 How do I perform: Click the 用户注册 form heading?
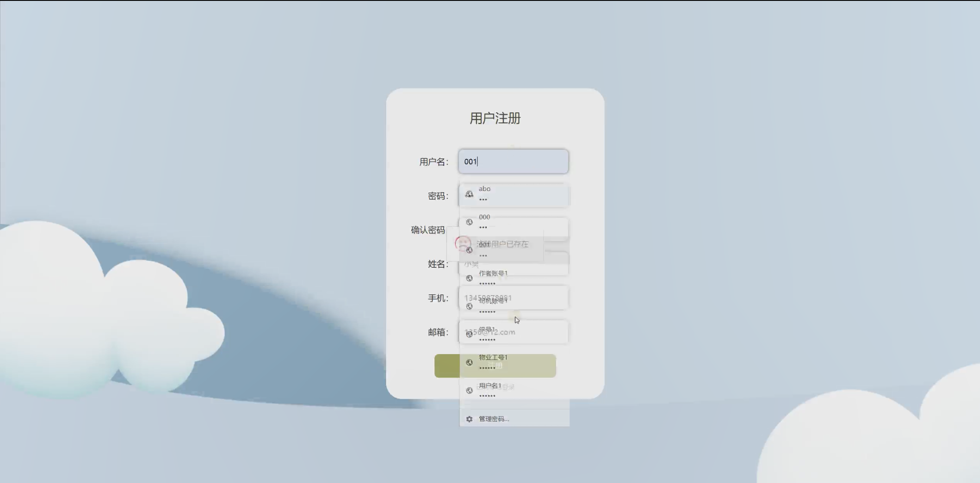[495, 118]
